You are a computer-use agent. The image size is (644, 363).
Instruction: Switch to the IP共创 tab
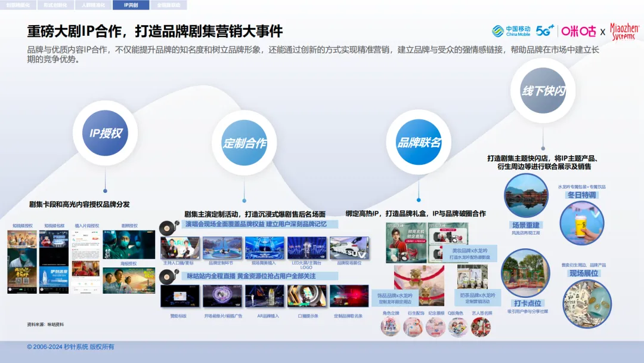pos(131,5)
